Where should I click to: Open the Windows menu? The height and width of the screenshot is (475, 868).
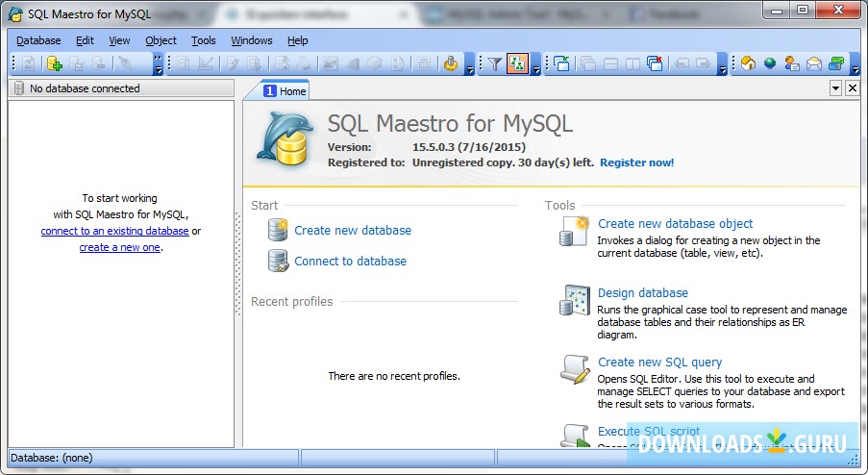(251, 40)
